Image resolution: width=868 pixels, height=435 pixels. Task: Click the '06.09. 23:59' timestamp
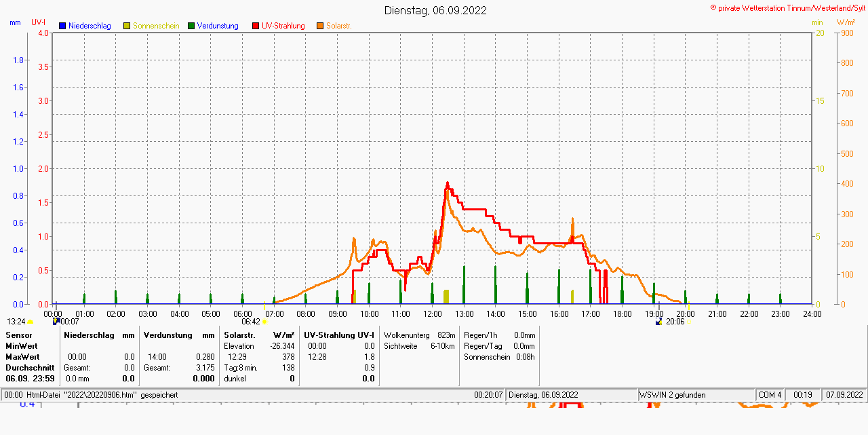click(x=30, y=379)
